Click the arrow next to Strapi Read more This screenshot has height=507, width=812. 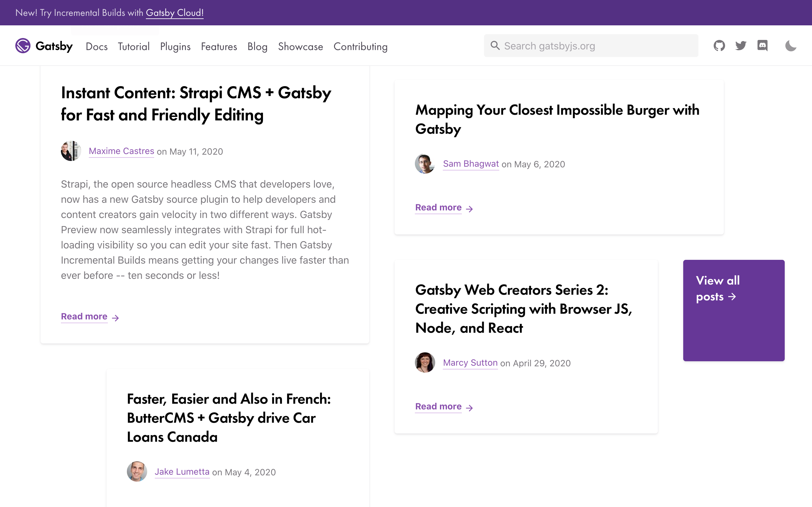(x=115, y=317)
